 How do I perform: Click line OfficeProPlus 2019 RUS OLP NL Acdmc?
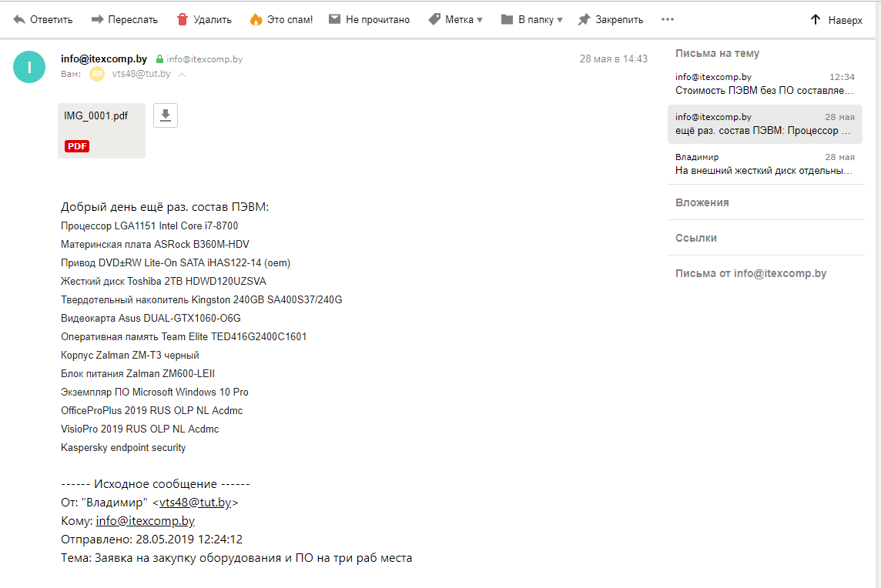point(152,410)
